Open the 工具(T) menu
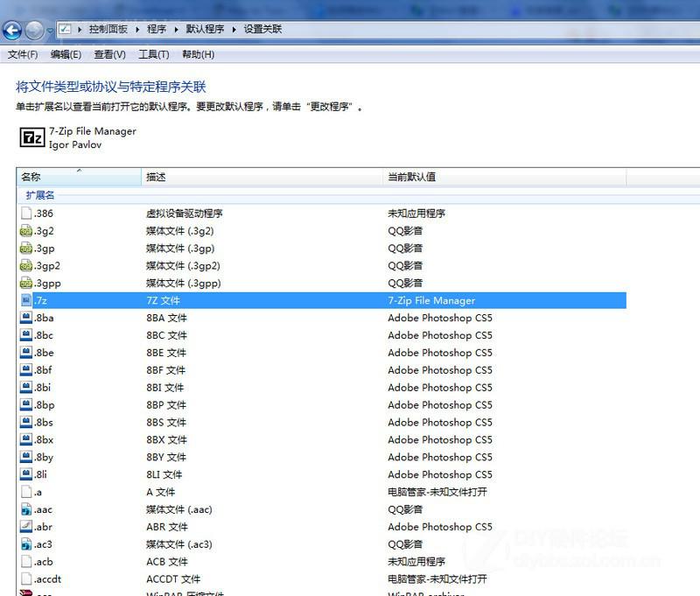The width and height of the screenshot is (700, 596). coord(153,54)
